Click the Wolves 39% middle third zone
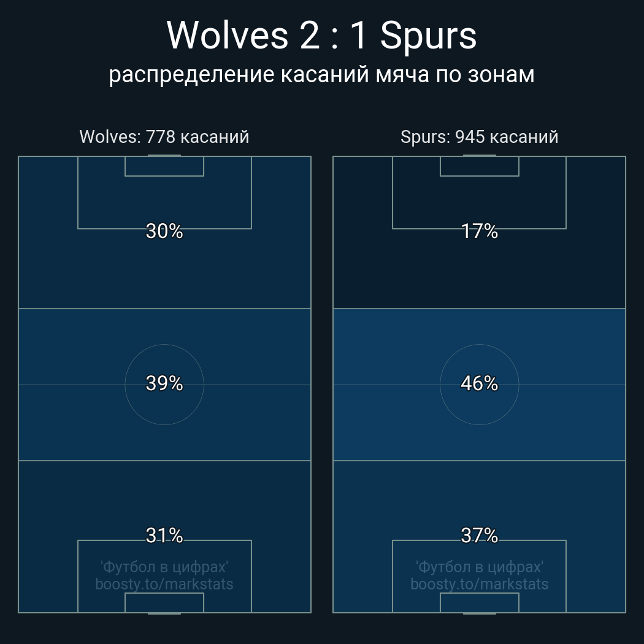 click(164, 384)
